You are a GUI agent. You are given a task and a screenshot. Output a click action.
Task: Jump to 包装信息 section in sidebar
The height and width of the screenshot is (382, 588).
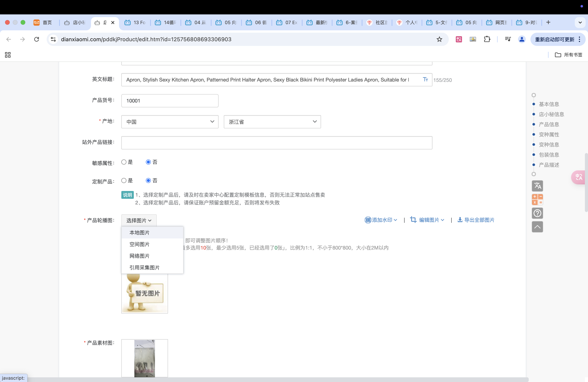[549, 155]
